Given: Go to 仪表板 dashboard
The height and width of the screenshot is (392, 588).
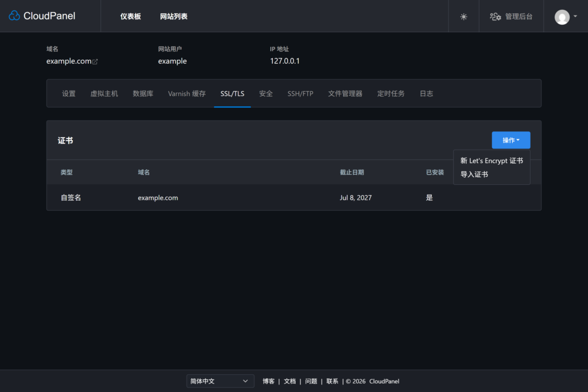Looking at the screenshot, I should 130,17.
